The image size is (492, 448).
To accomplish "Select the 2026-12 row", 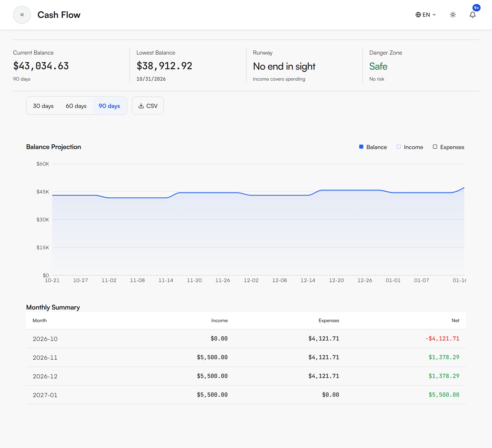I will tap(246, 376).
